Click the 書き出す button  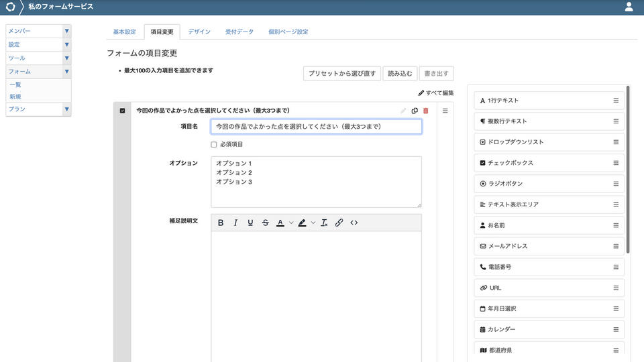pos(436,74)
